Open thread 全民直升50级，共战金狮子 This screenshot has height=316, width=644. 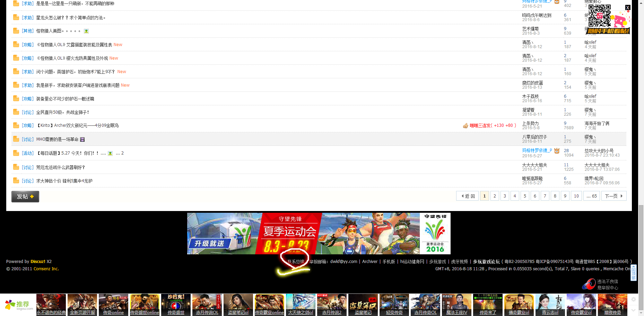(62, 112)
